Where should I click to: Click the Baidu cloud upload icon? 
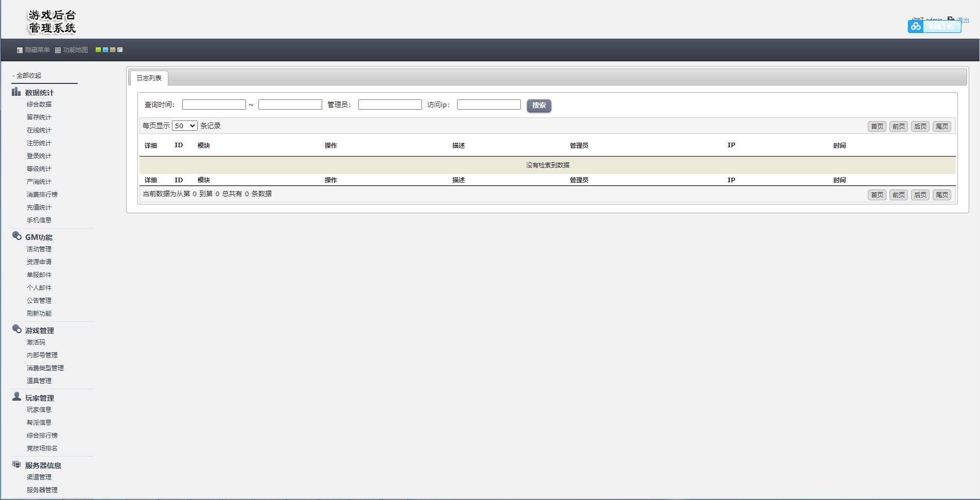click(x=916, y=26)
